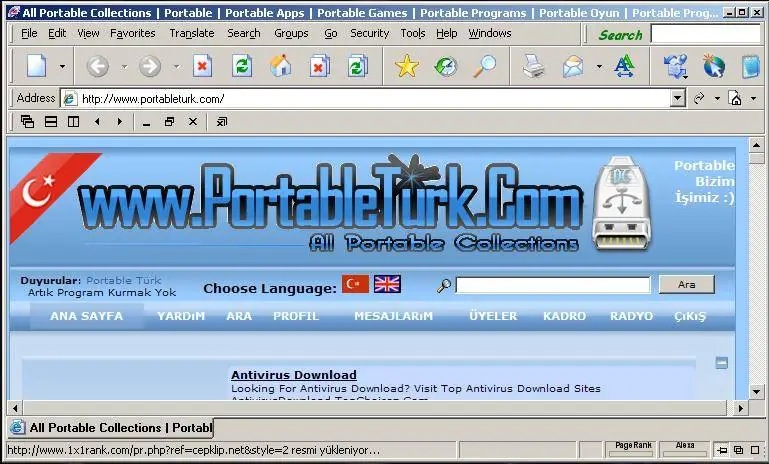Image resolution: width=769 pixels, height=464 pixels.
Task: Open the KADRO navigation link
Action: 564,316
